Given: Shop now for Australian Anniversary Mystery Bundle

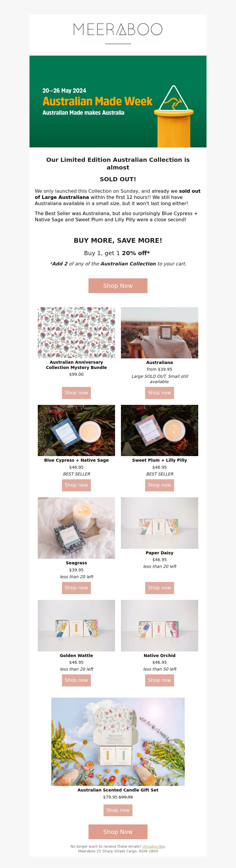Looking at the screenshot, I should tap(76, 393).
